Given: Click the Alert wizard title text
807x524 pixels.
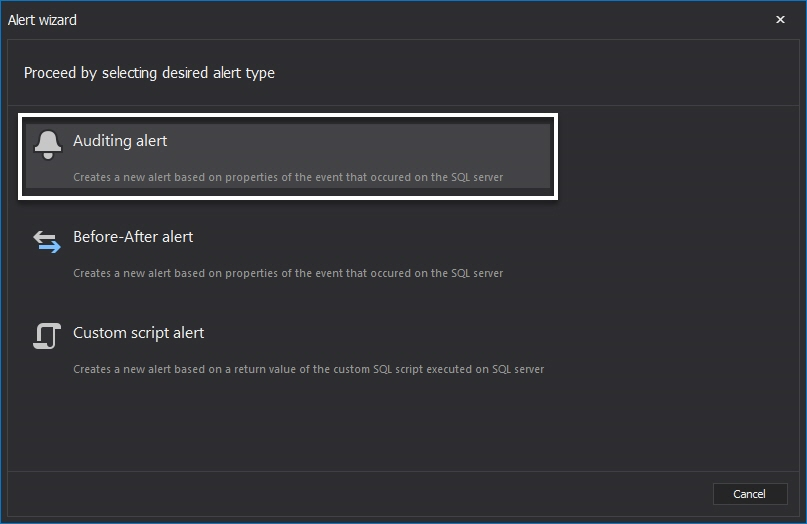Looking at the screenshot, I should [42, 20].
